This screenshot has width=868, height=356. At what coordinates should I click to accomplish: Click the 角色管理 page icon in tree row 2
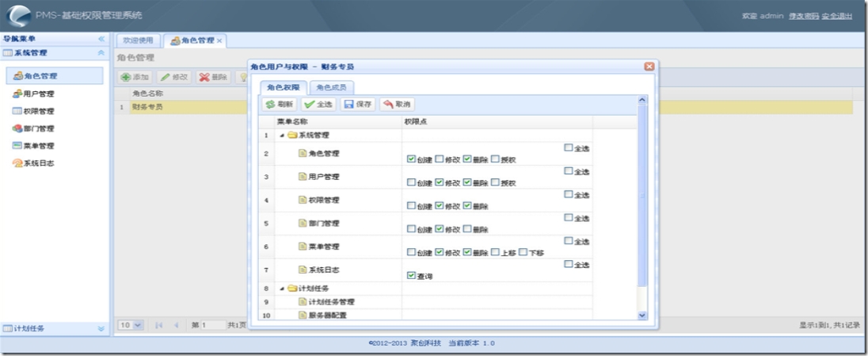tap(303, 153)
